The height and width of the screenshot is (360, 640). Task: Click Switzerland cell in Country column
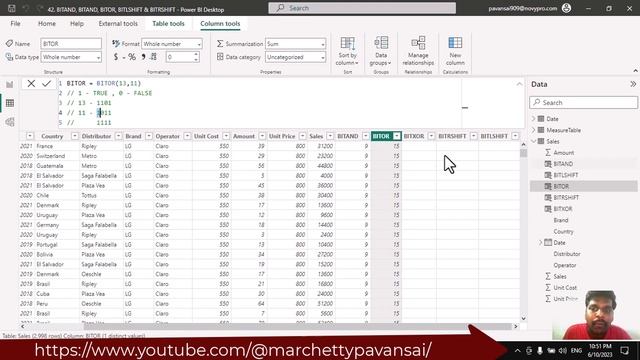click(51, 156)
